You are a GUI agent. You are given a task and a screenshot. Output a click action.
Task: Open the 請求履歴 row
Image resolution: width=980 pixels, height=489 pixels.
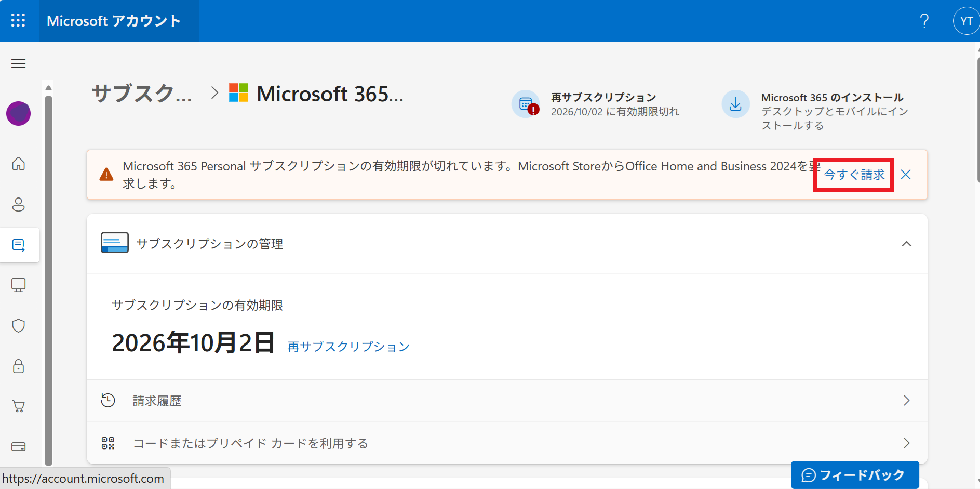pyautogui.click(x=507, y=401)
